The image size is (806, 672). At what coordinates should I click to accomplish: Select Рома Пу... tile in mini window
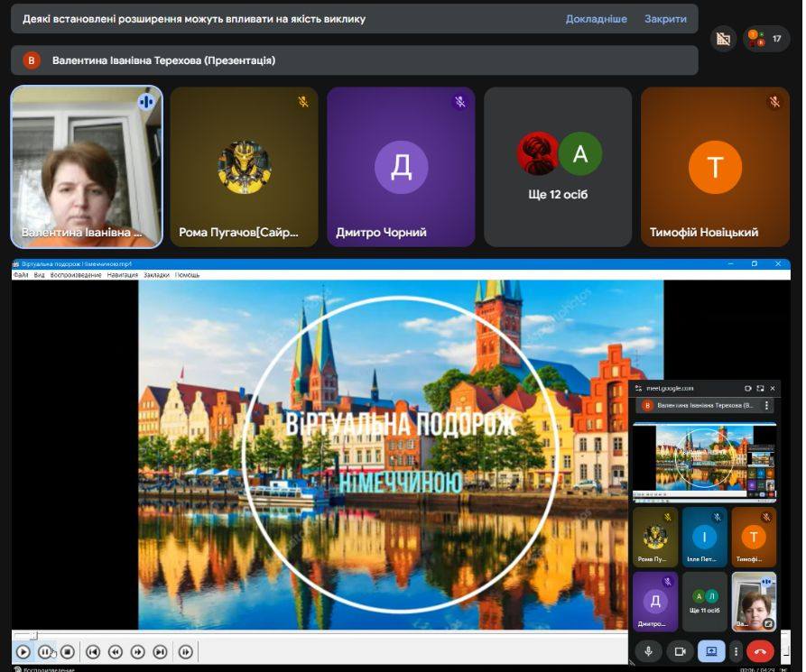click(x=655, y=537)
